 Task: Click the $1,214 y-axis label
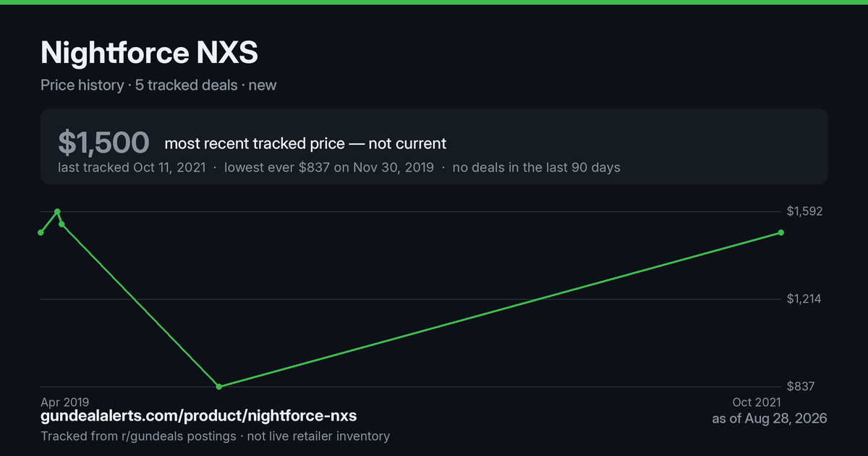(x=804, y=299)
